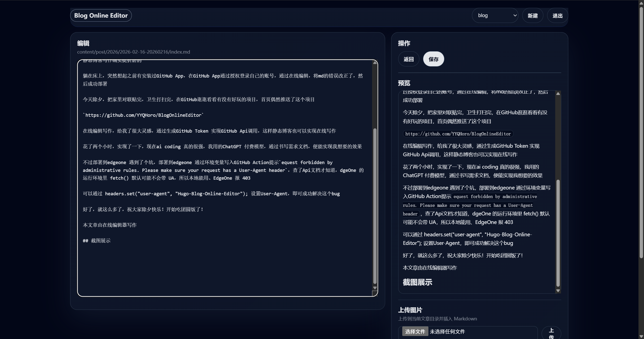The image size is (644, 339).
Task: Click the 退出 logout button
Action: 557,16
